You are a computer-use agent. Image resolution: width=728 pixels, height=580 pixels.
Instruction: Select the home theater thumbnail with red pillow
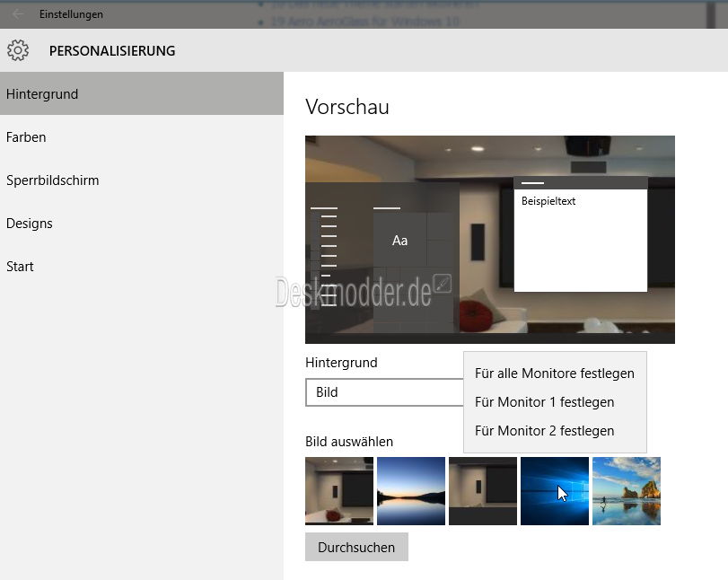tap(339, 491)
